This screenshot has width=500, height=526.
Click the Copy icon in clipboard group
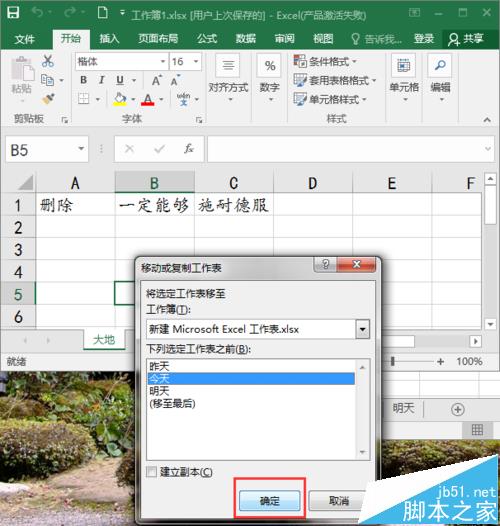[x=47, y=80]
